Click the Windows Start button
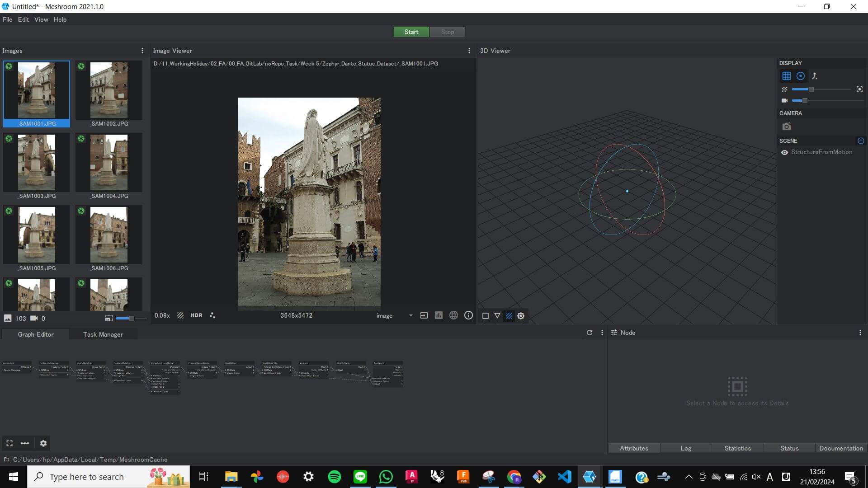Image resolution: width=868 pixels, height=488 pixels. (x=14, y=477)
